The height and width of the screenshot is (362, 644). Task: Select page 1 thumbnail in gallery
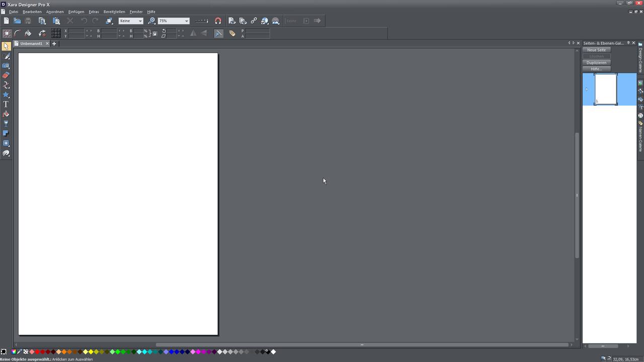pyautogui.click(x=606, y=89)
